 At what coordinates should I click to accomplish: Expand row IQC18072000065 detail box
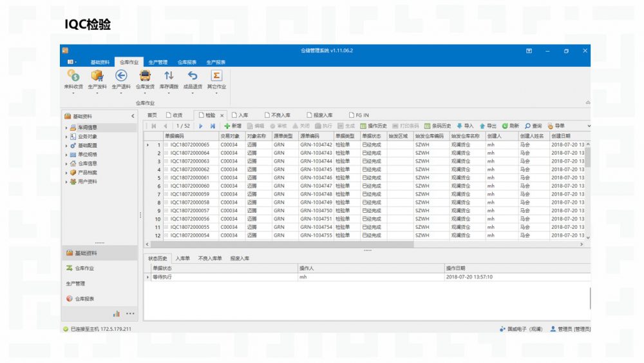[x=166, y=144]
